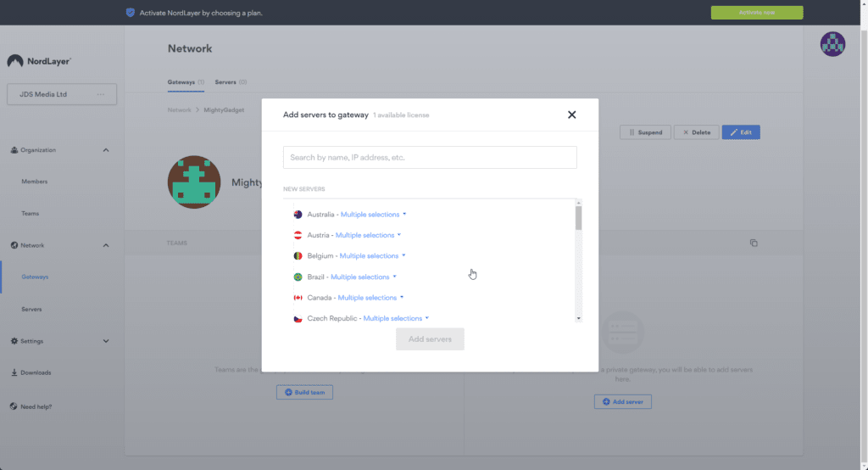Switch to the Servers tab
The image size is (868, 470).
point(230,82)
